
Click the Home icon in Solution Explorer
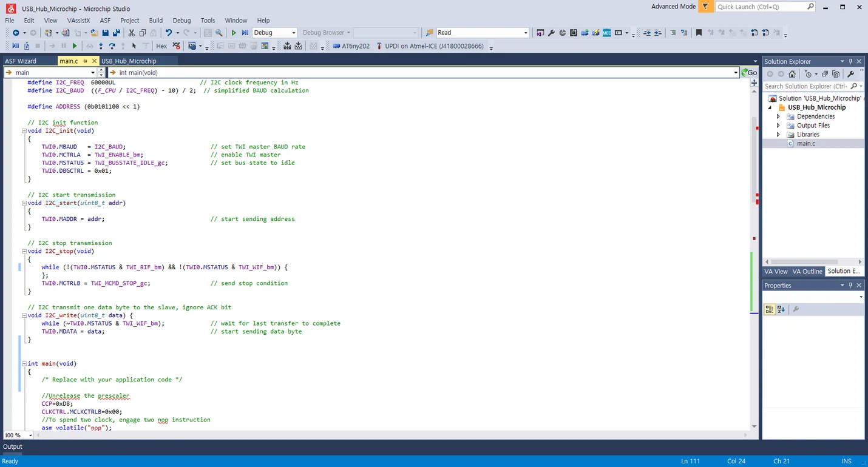point(792,74)
